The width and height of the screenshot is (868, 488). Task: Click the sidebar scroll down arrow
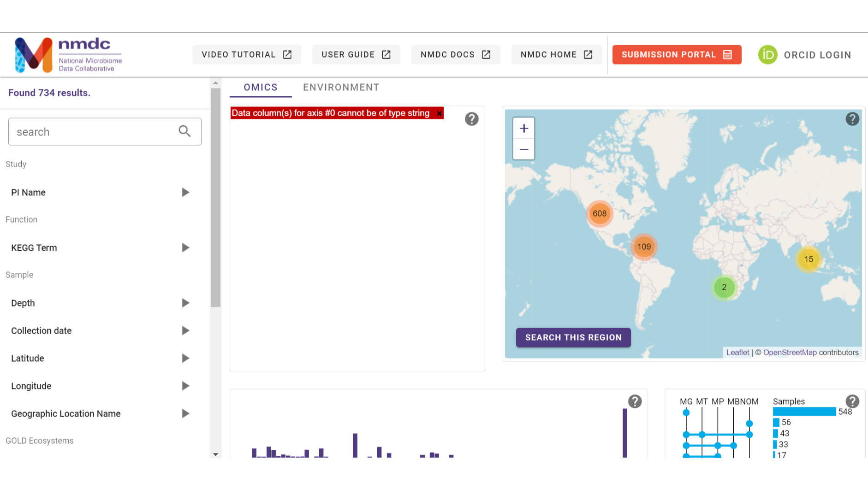(x=215, y=454)
